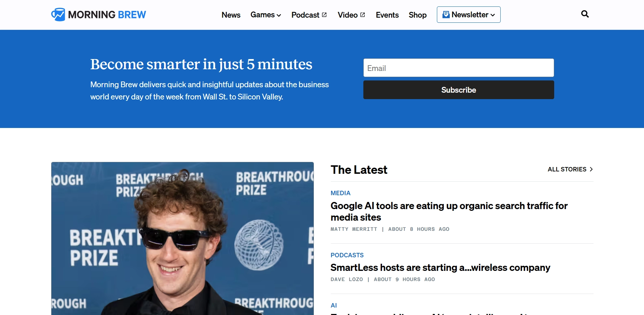Read SmartLess hosts wireless company story
The height and width of the screenshot is (315, 644).
tap(440, 267)
